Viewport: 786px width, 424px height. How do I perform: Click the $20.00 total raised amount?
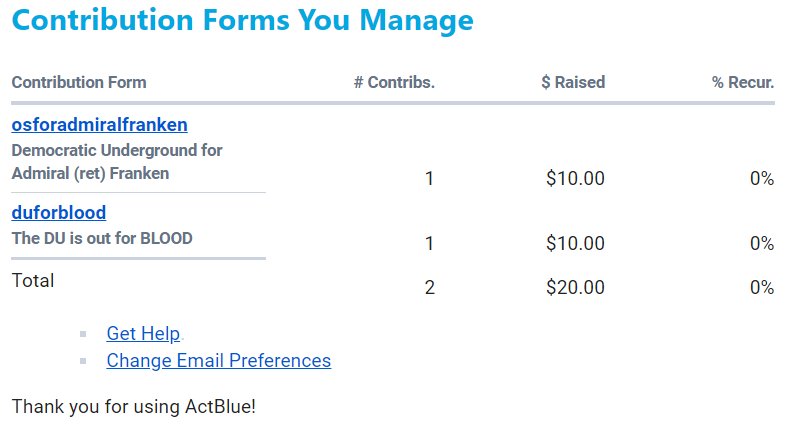coord(575,288)
